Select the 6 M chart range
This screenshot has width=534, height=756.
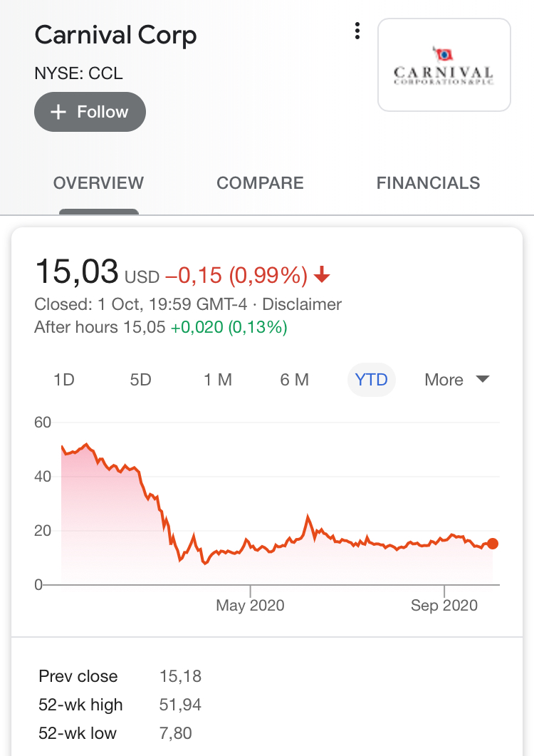click(295, 380)
